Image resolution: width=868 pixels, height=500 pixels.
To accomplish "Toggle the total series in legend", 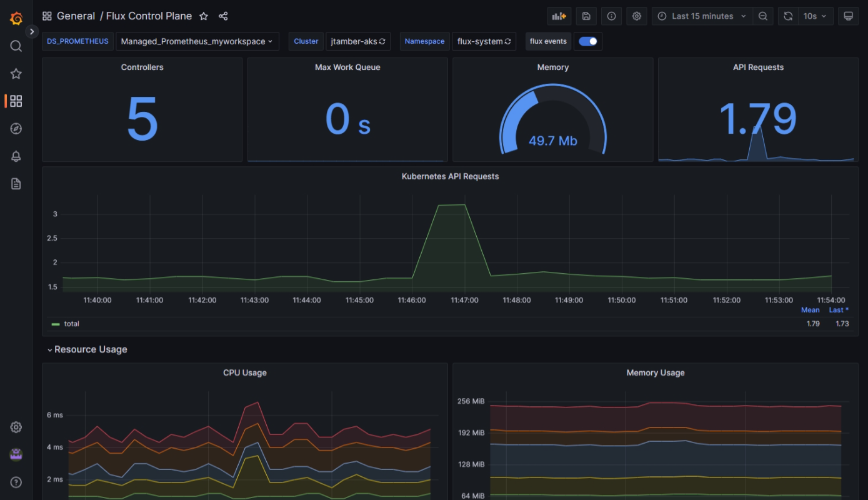I will tap(71, 324).
